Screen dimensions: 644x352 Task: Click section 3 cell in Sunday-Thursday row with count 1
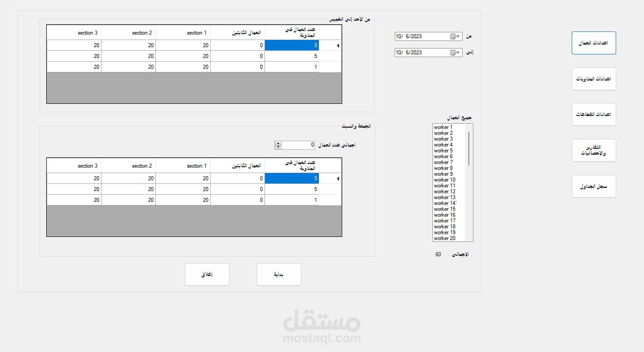(74, 67)
